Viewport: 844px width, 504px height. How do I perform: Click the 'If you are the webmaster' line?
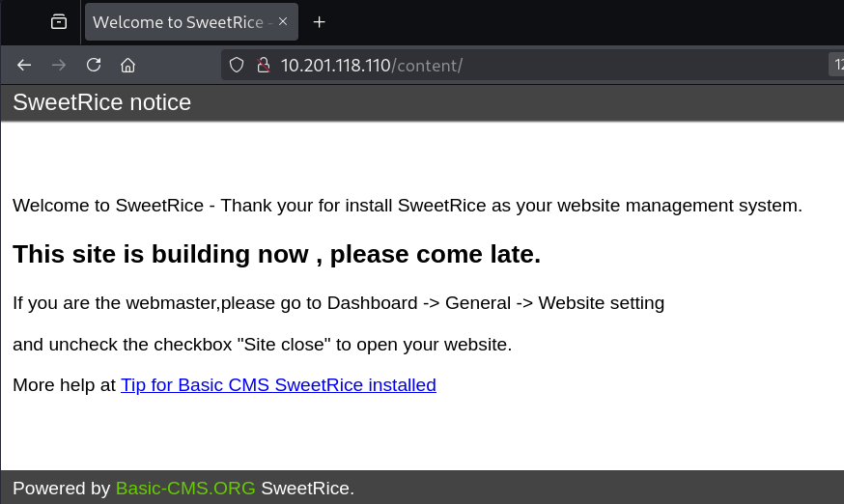(x=339, y=302)
